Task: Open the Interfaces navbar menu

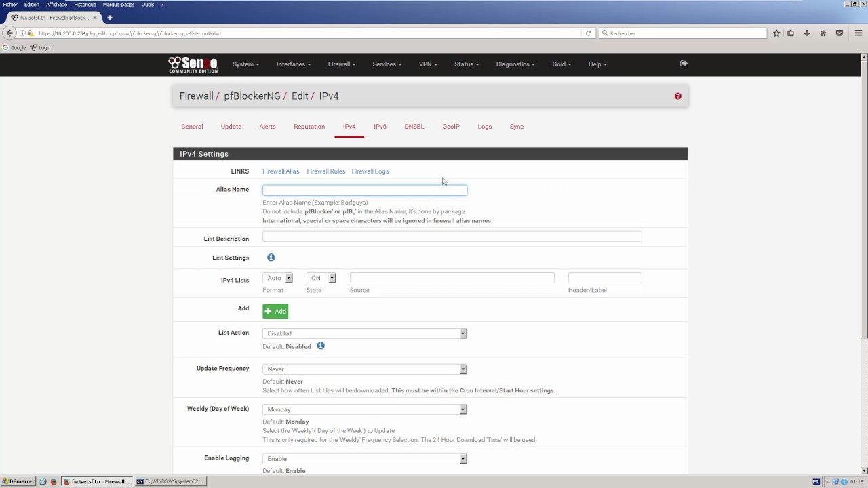Action: [x=294, y=64]
